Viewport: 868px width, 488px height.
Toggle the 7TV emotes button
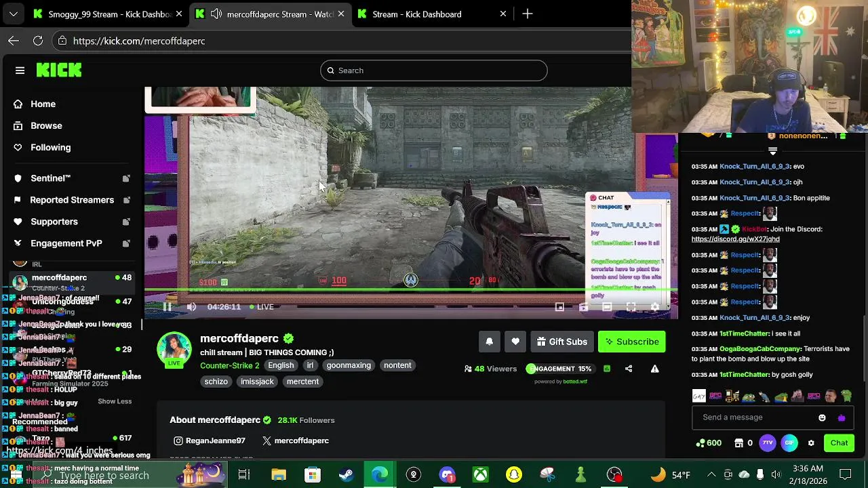(768, 443)
